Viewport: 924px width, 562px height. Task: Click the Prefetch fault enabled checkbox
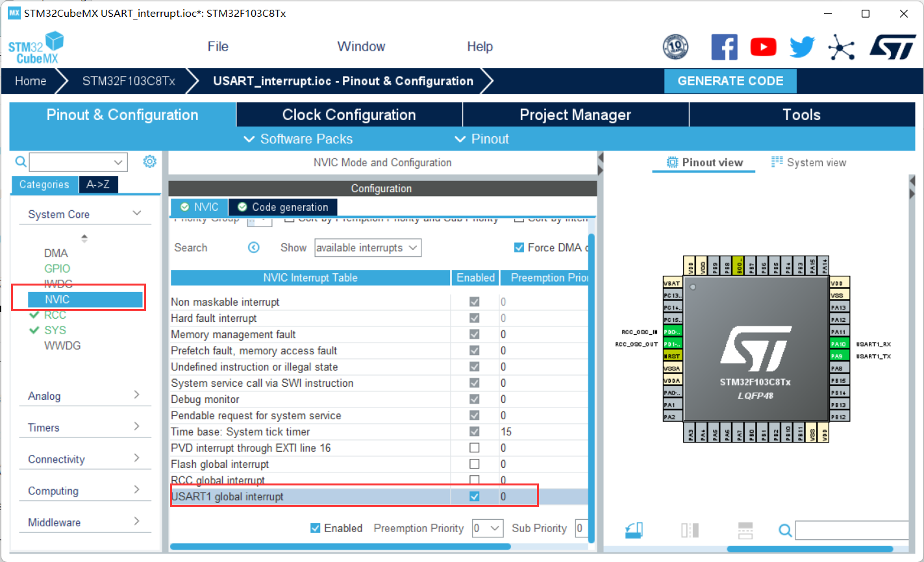475,350
